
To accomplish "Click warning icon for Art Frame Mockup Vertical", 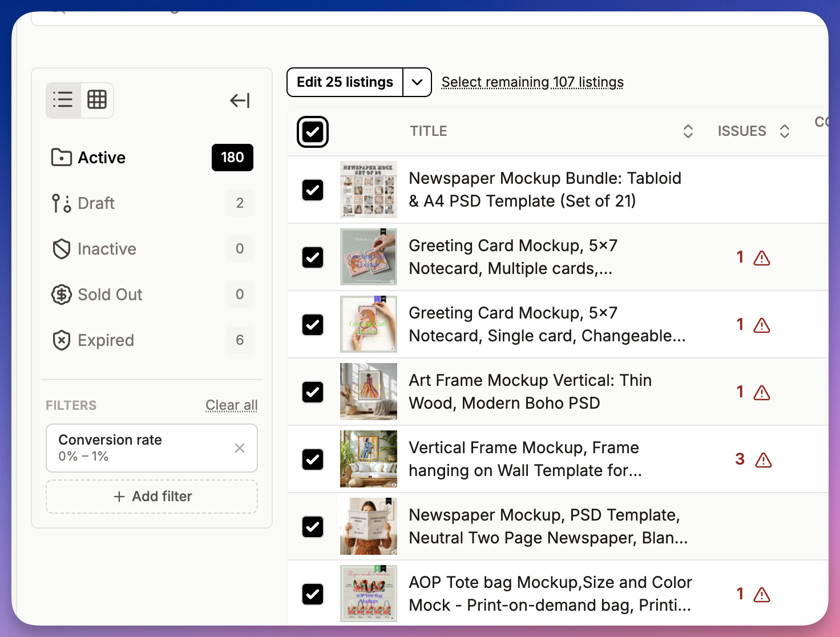I will (x=762, y=393).
